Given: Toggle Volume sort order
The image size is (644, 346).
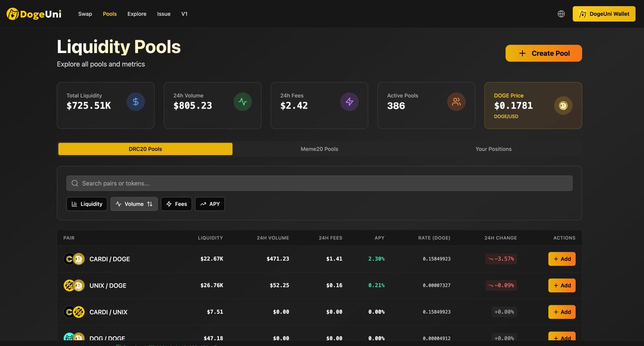Looking at the screenshot, I should point(134,204).
